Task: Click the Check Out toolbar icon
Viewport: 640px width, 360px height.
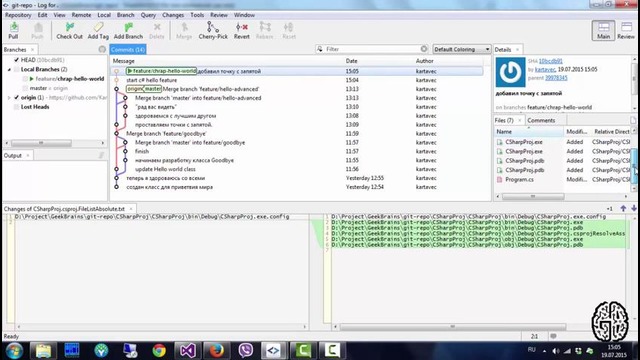Action: (x=69, y=31)
